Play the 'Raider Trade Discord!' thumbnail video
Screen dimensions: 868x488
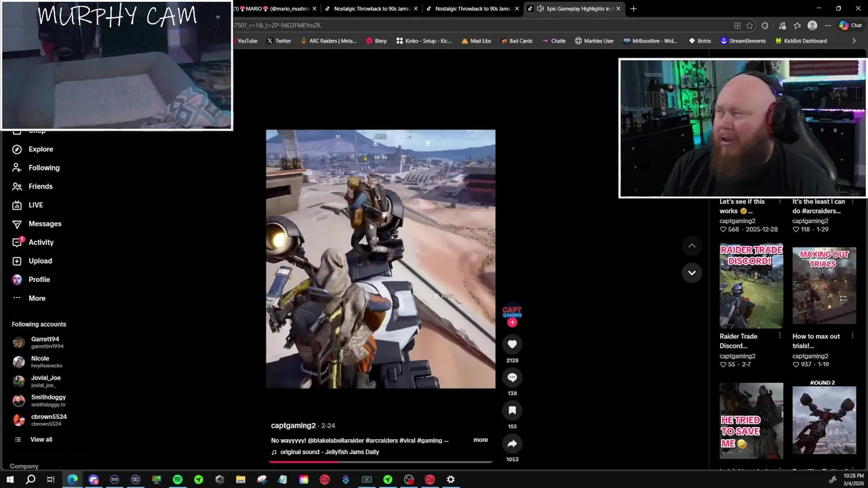(x=751, y=286)
